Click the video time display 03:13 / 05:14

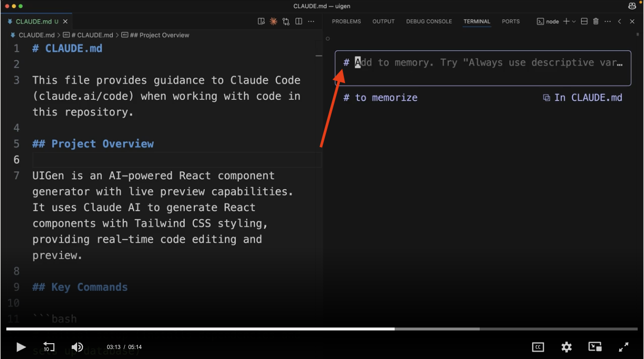pos(124,347)
